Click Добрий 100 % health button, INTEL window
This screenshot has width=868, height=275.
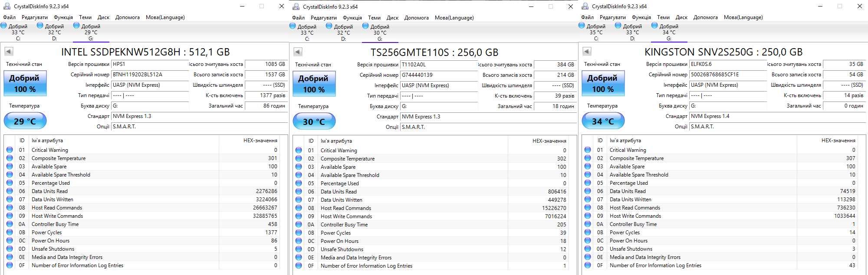click(25, 83)
